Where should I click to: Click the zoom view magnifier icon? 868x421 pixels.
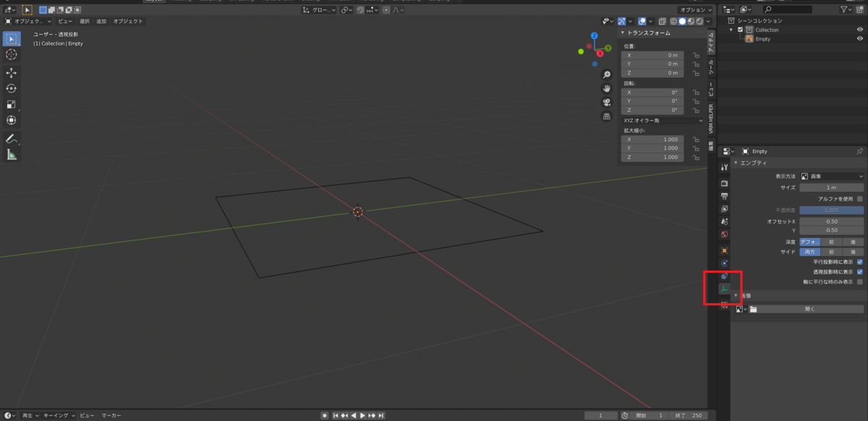click(x=607, y=75)
